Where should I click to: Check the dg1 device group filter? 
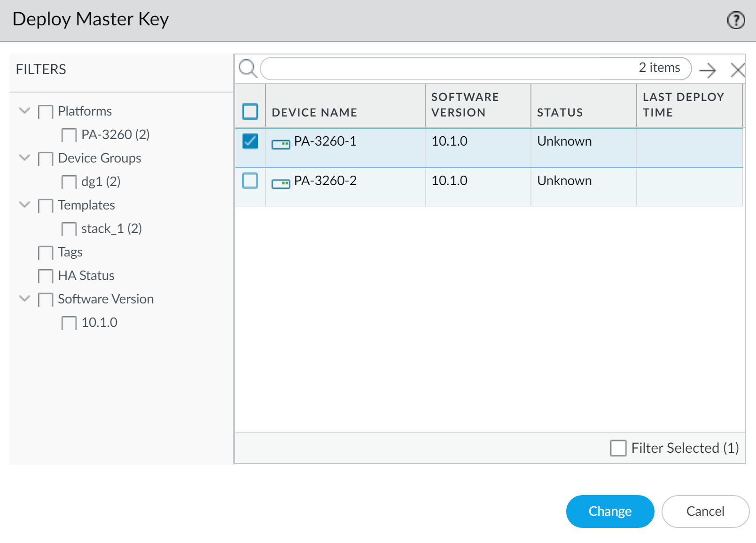click(69, 182)
